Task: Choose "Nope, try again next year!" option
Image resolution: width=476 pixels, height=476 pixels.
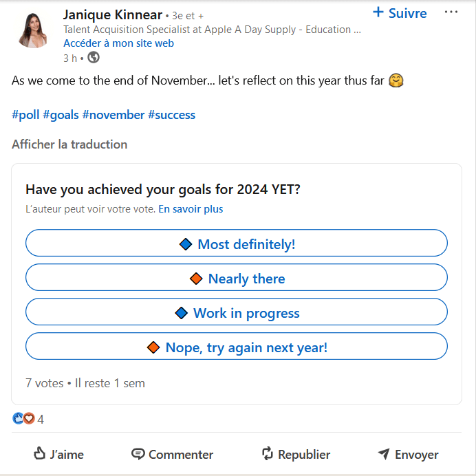Action: coord(237,347)
